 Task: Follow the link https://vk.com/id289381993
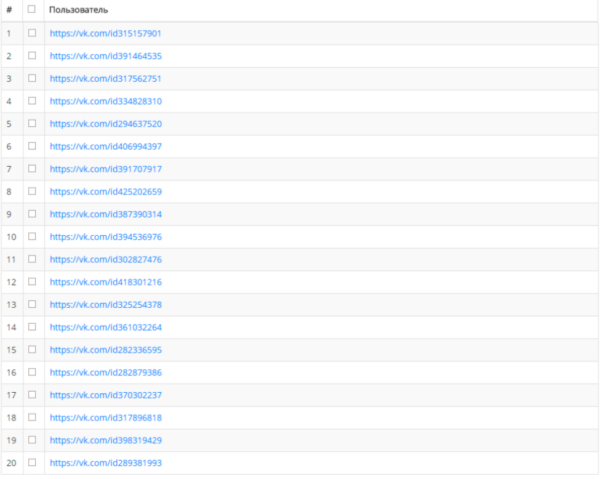tap(106, 463)
